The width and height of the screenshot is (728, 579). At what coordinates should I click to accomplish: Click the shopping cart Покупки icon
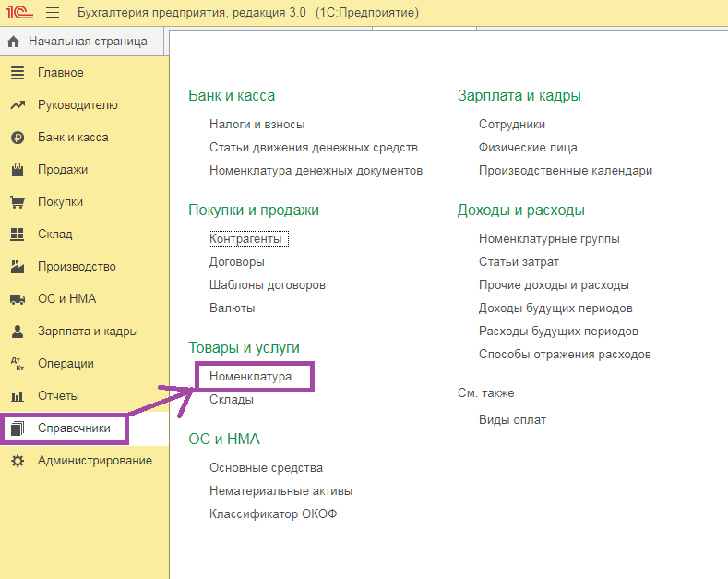pos(18,202)
